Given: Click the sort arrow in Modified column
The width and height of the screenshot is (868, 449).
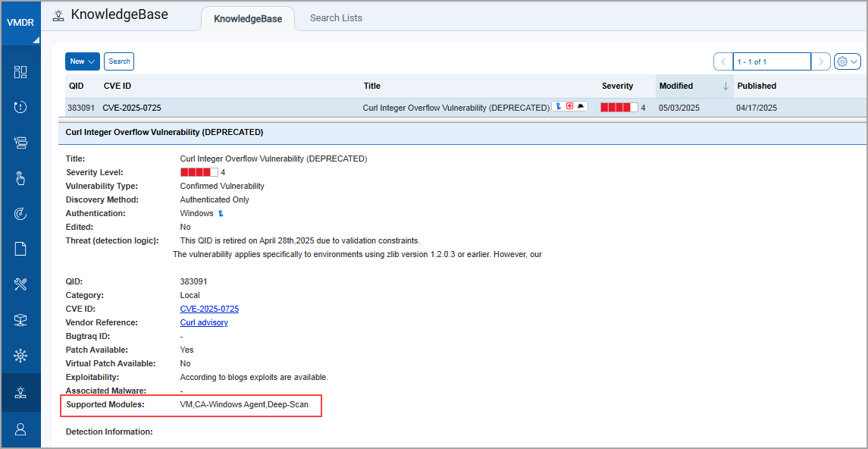Looking at the screenshot, I should (725, 86).
